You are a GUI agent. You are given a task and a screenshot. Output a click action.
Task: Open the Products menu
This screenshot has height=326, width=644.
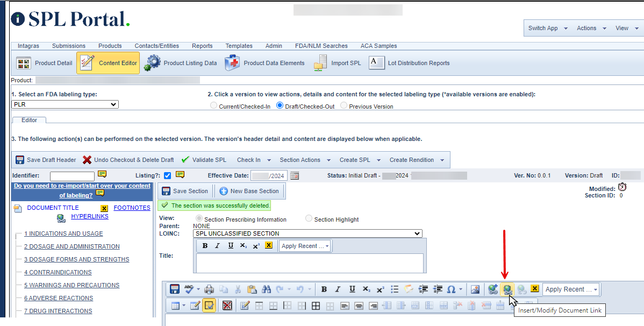click(x=110, y=46)
